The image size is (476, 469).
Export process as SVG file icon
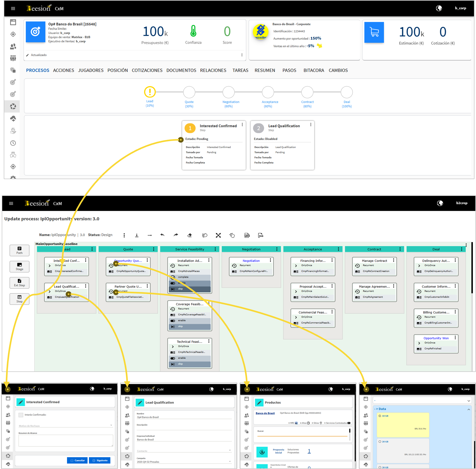(261, 235)
